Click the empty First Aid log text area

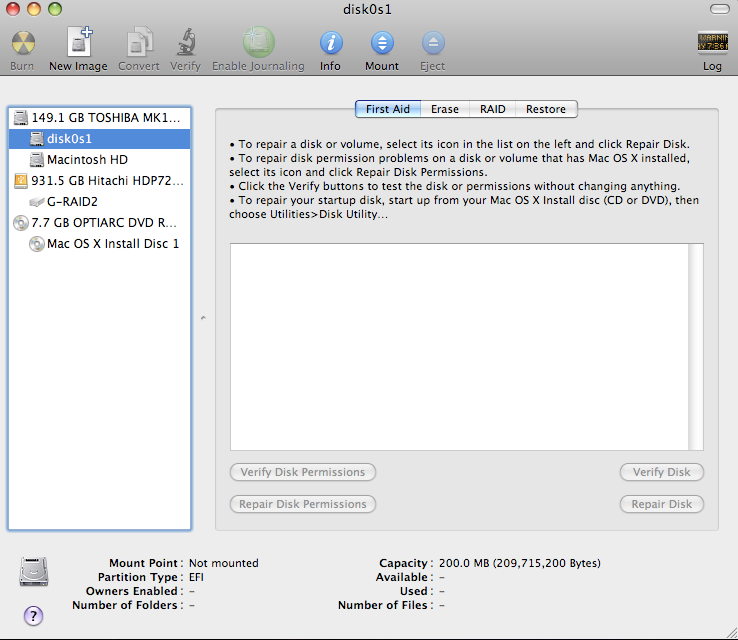pyautogui.click(x=459, y=347)
